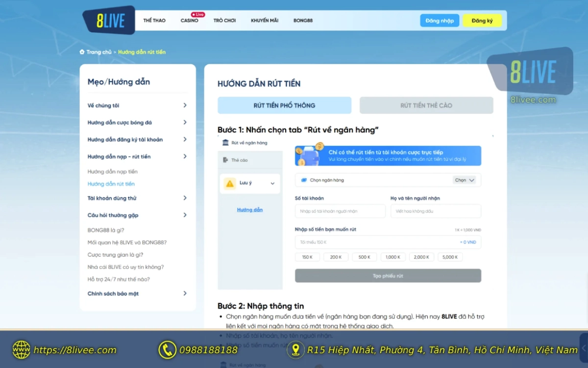Click the "Số tài khoản" input field
Screen dimensions: 588x368
[340, 211]
